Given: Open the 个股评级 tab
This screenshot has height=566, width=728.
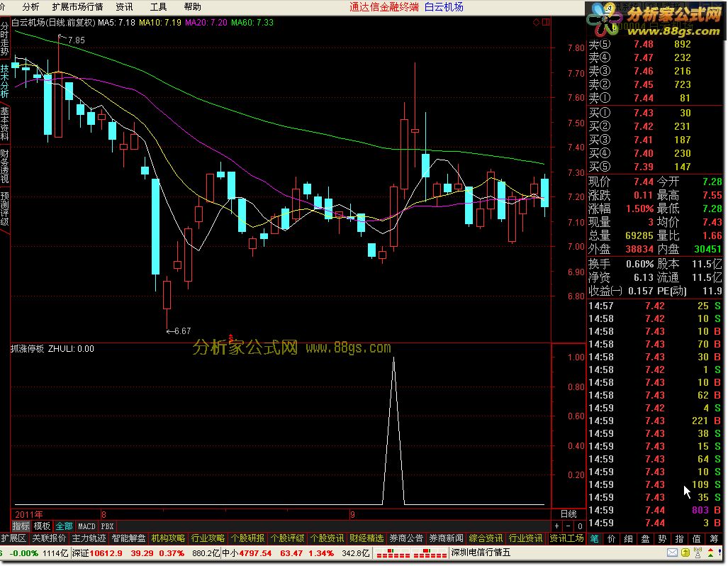Looking at the screenshot, I should 287,538.
